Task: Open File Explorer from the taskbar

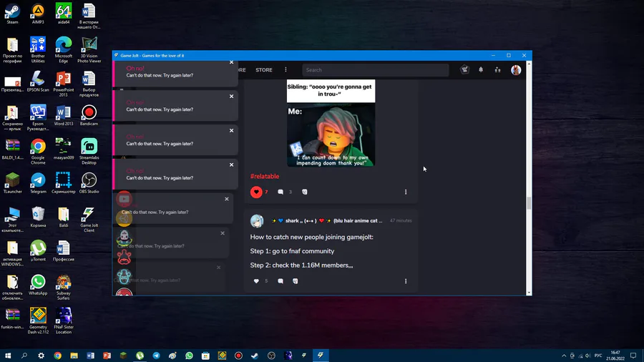Action: pyautogui.click(x=74, y=356)
